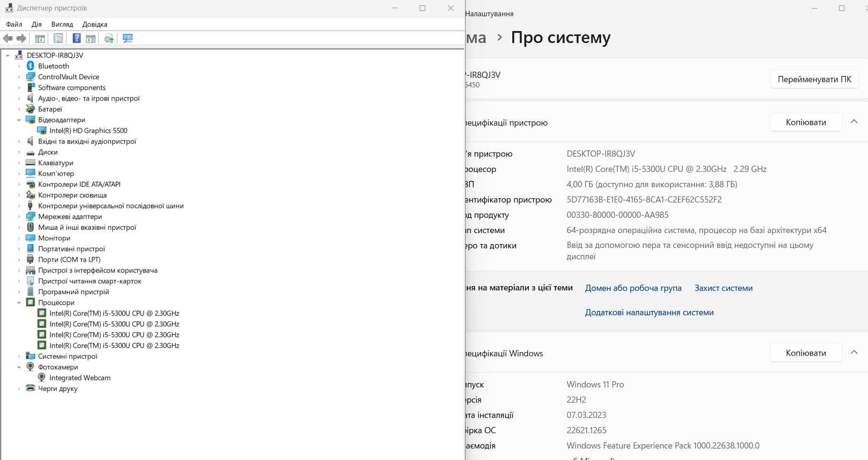Expand the Системні пристрої node
The image size is (868, 460).
coord(19,356)
